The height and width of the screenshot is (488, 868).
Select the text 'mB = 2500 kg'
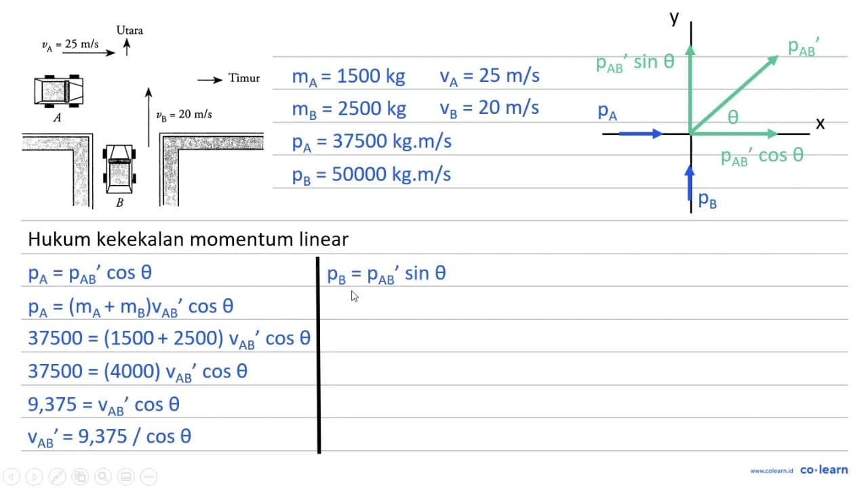click(x=349, y=108)
